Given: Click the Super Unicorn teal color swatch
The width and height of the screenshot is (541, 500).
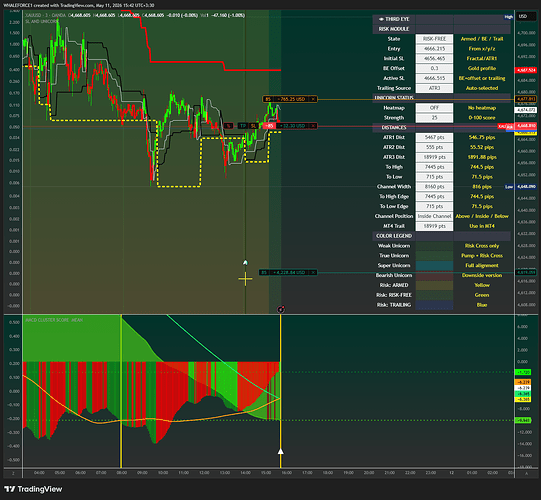Looking at the screenshot, I should tap(434, 265).
